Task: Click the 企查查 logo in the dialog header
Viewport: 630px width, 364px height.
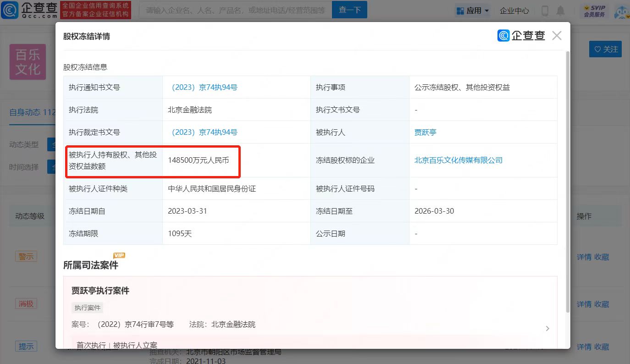Action: coord(521,36)
